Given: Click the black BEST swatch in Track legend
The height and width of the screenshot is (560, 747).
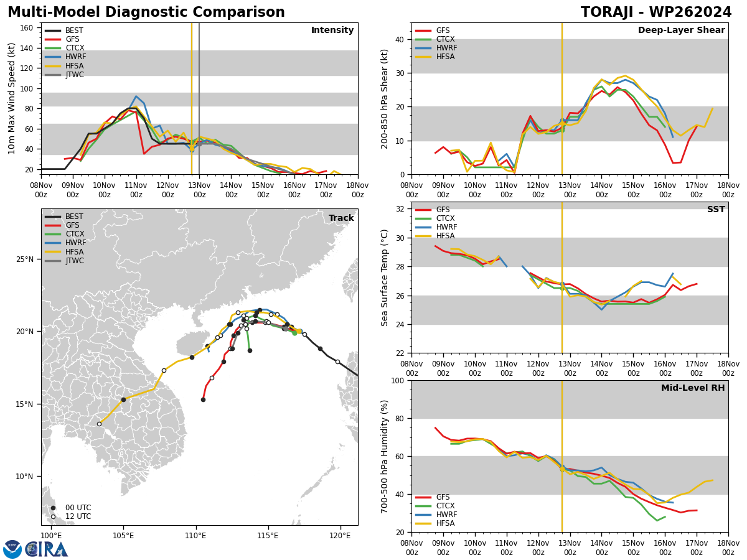Looking at the screenshot, I should point(53,217).
